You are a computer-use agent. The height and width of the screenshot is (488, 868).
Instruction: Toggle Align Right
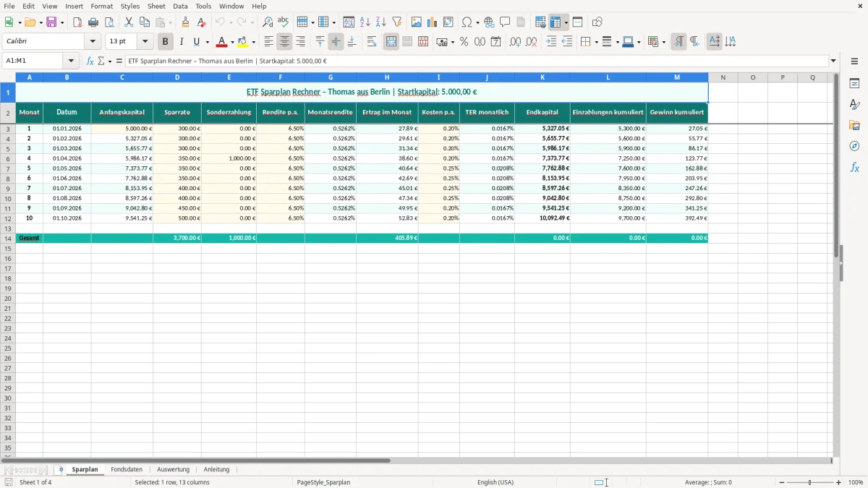click(301, 42)
